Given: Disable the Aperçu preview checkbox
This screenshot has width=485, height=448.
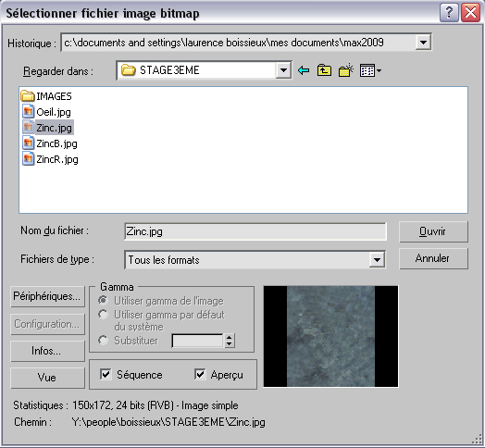Looking at the screenshot, I should point(200,374).
